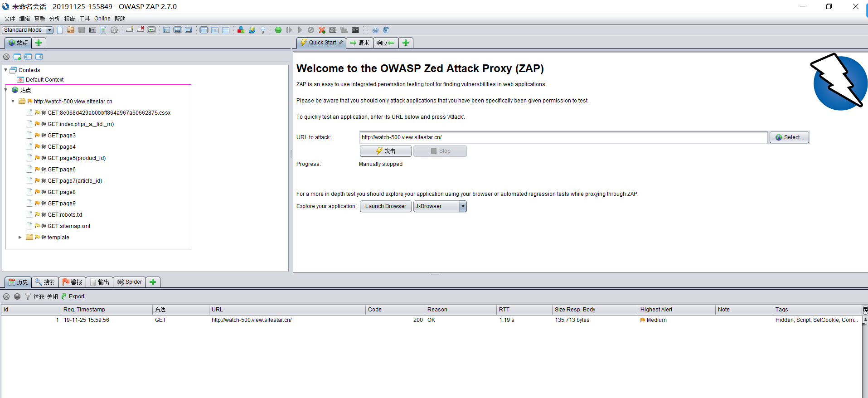
Task: Click the red-cross new-item toolbar icon
Action: click(x=141, y=30)
